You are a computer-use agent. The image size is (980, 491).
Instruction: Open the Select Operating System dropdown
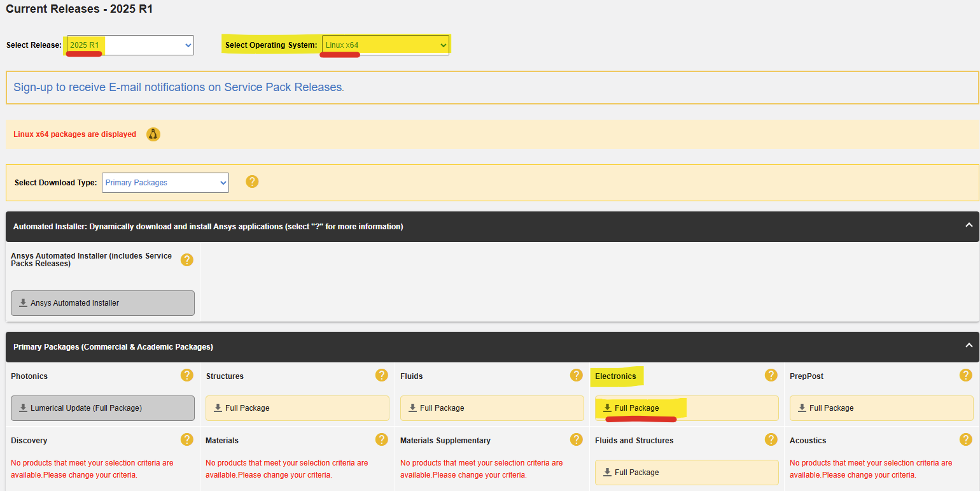click(386, 45)
